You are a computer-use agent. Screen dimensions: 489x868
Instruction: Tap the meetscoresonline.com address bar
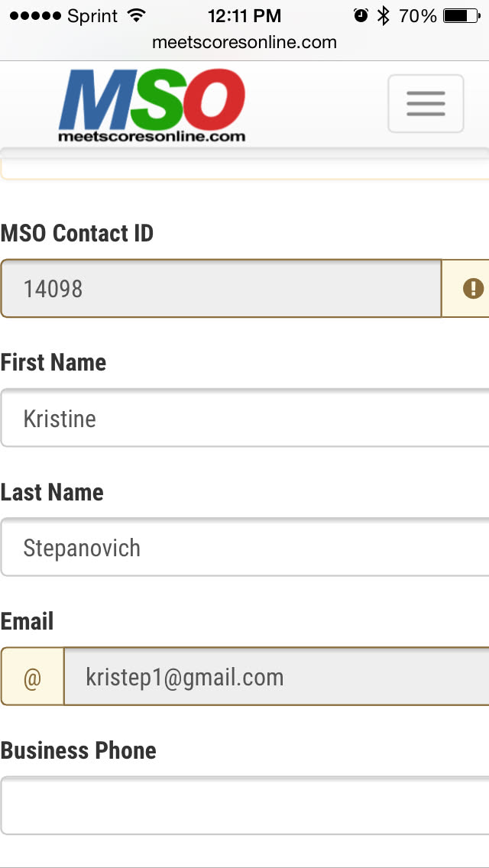coord(244,42)
